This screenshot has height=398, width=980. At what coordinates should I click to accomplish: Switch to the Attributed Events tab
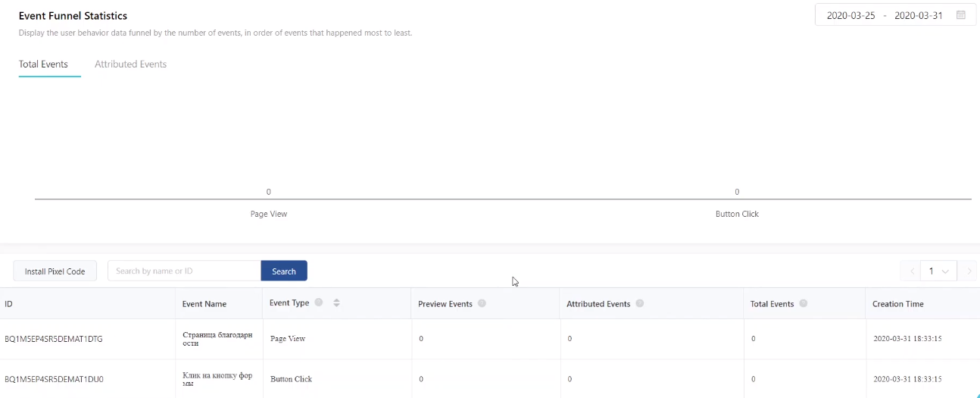point(130,64)
